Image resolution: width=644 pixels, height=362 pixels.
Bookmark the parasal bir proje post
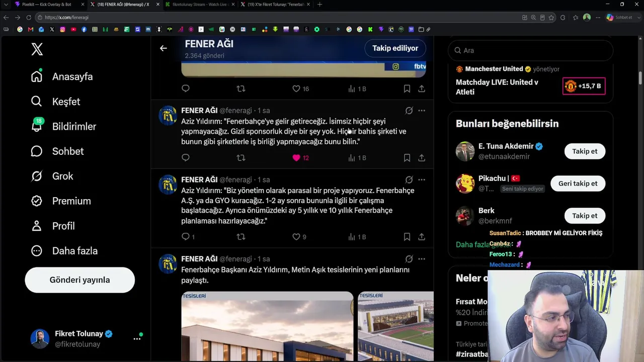click(x=407, y=237)
